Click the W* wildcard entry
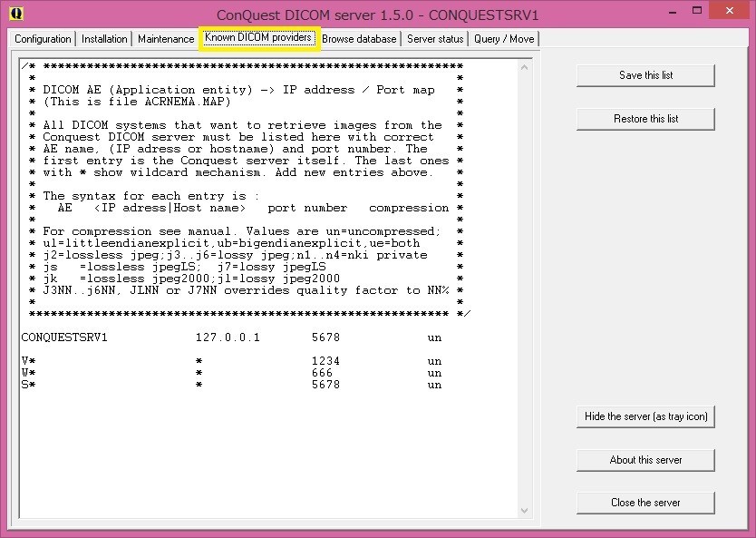The width and height of the screenshot is (756, 538). click(28, 373)
